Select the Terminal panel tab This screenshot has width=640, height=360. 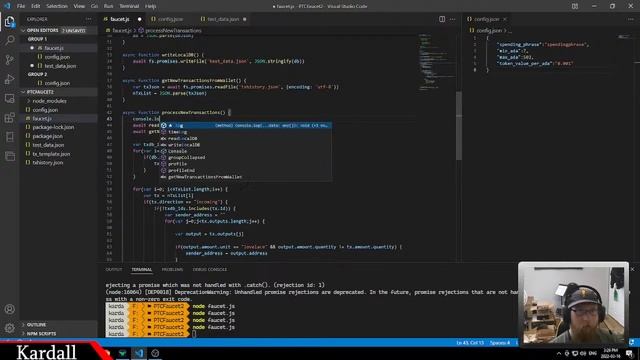tap(142, 270)
